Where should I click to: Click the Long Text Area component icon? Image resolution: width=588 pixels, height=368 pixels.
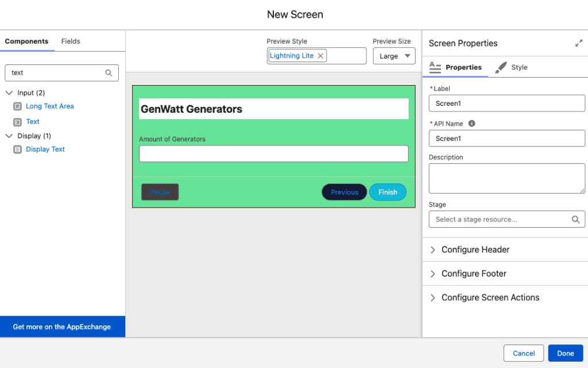point(17,106)
